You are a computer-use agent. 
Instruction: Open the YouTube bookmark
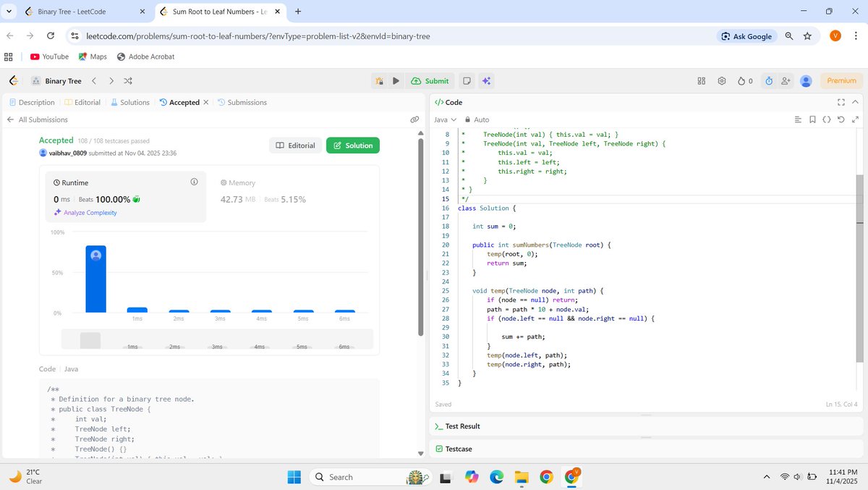point(49,56)
